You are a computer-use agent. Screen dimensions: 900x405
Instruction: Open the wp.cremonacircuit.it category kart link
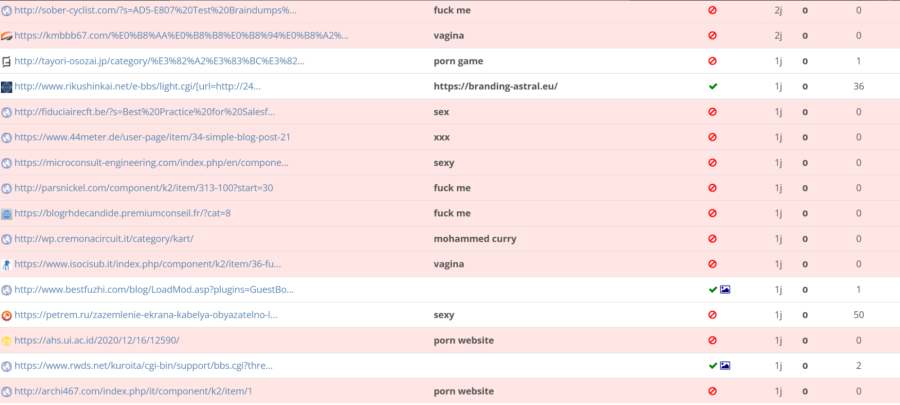pos(103,239)
